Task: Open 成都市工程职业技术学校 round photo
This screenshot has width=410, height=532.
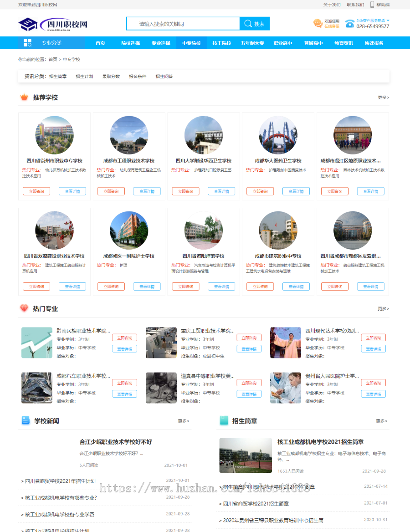Action: click(x=129, y=135)
